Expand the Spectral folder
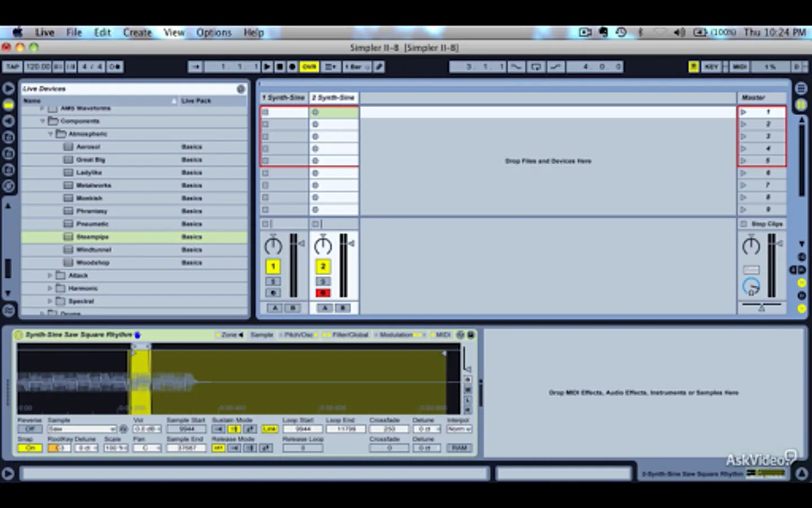This screenshot has width=812, height=508. (x=50, y=301)
